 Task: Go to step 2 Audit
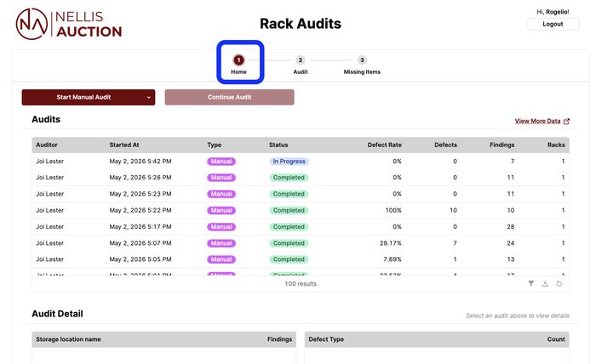coord(301,65)
